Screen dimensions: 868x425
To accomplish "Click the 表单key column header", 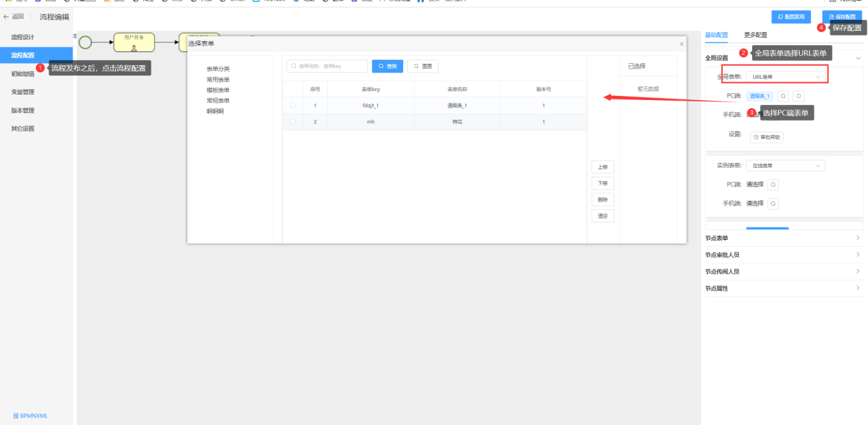I will (x=371, y=89).
